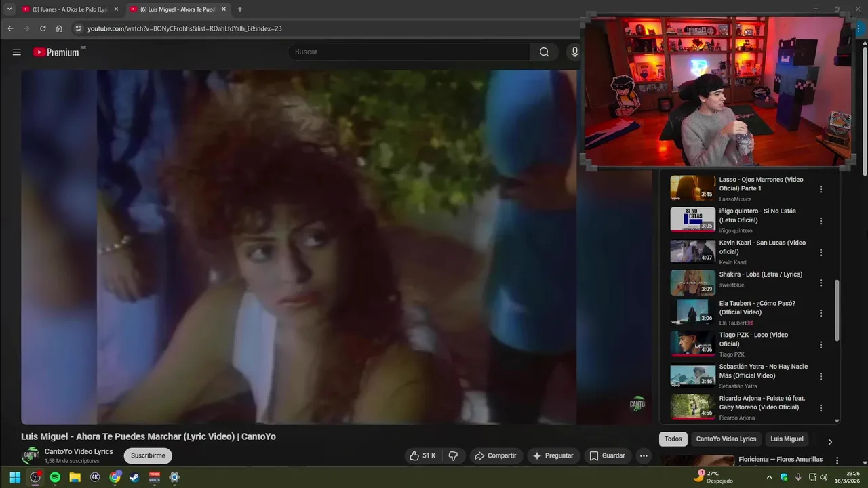Play Kevin Kaarl San Lucas thumbnail
The height and width of the screenshot is (488, 868).
click(692, 251)
